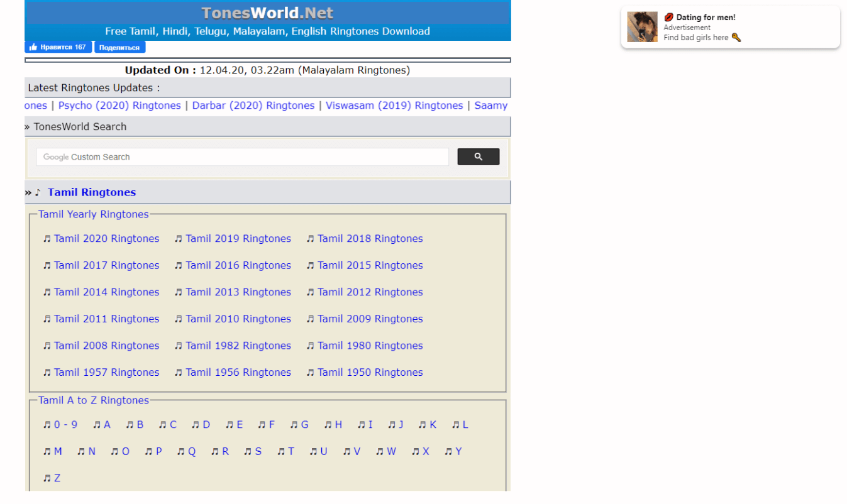Open Darbar (2020) Ringtones link
The height and width of the screenshot is (504, 847).
tap(253, 106)
